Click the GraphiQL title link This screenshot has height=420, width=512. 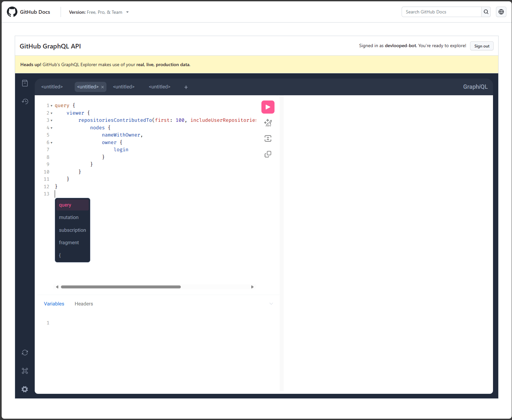[475, 87]
